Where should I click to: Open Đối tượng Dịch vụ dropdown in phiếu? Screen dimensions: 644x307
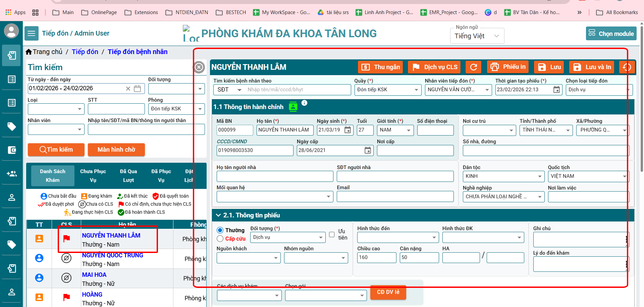(x=288, y=238)
